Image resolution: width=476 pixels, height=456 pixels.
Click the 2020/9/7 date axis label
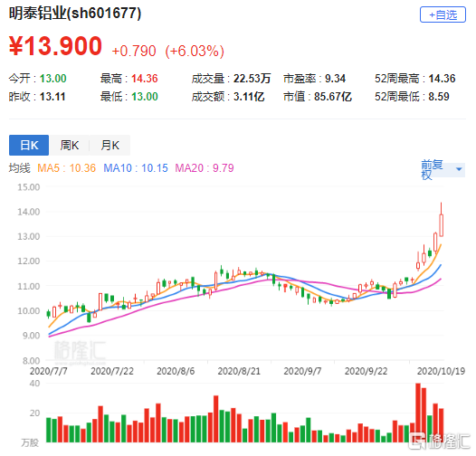tap(302, 371)
